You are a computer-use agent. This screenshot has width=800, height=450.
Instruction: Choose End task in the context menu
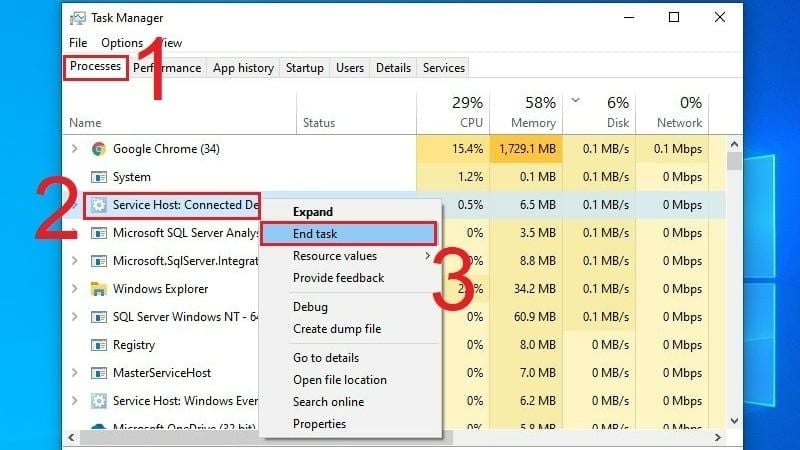click(349, 234)
